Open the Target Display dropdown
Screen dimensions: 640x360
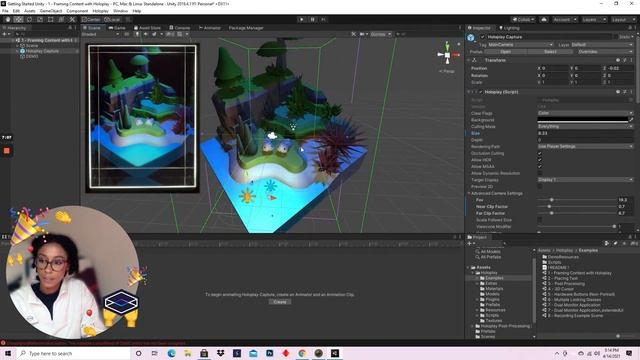point(585,180)
